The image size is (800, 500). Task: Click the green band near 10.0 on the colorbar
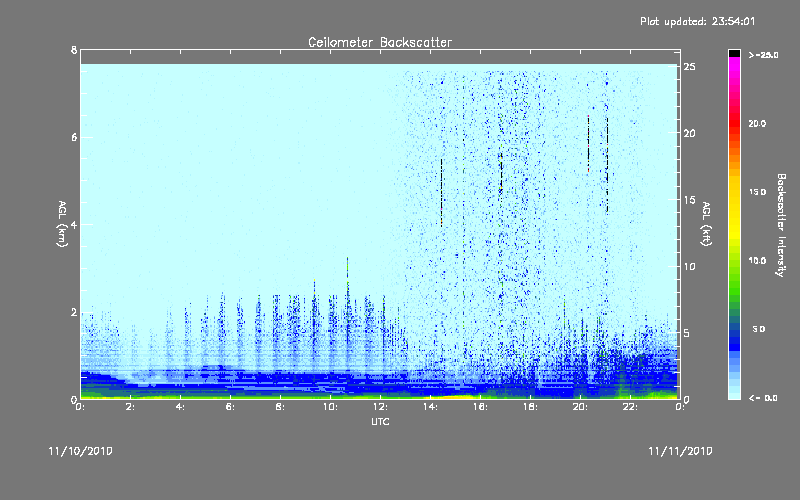pyautogui.click(x=734, y=263)
